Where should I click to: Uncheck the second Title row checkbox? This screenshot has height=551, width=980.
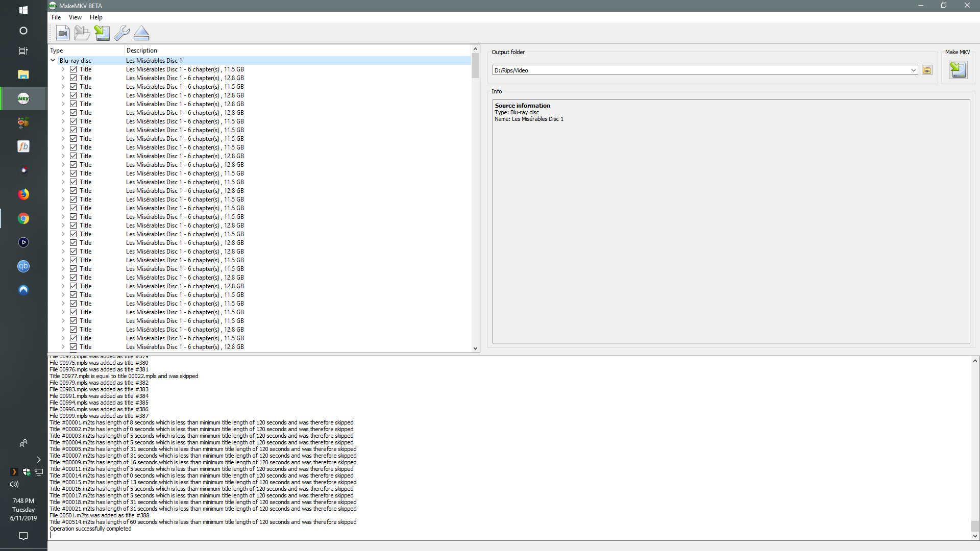click(x=73, y=78)
